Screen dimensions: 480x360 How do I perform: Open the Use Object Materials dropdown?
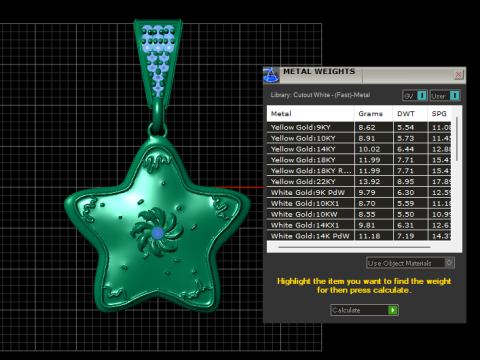tap(410, 263)
